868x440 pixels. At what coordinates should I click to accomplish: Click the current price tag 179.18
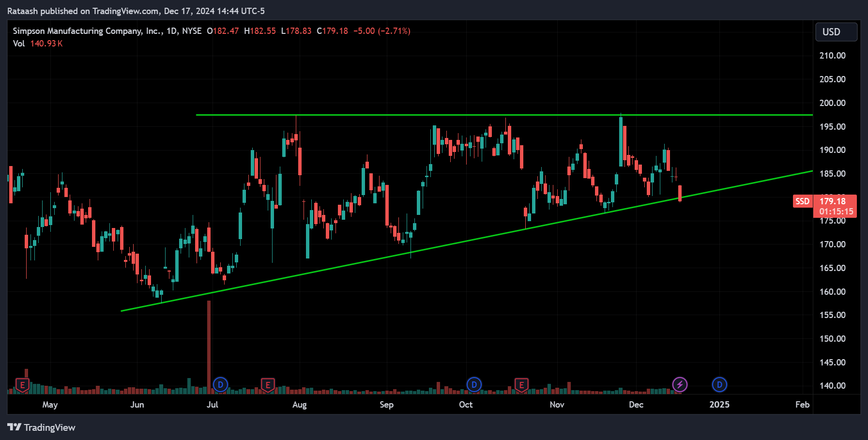[x=833, y=201]
